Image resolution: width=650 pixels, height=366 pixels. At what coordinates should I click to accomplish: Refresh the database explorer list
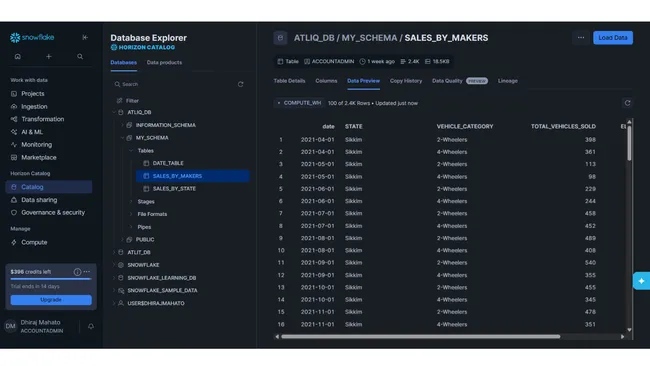[x=240, y=84]
